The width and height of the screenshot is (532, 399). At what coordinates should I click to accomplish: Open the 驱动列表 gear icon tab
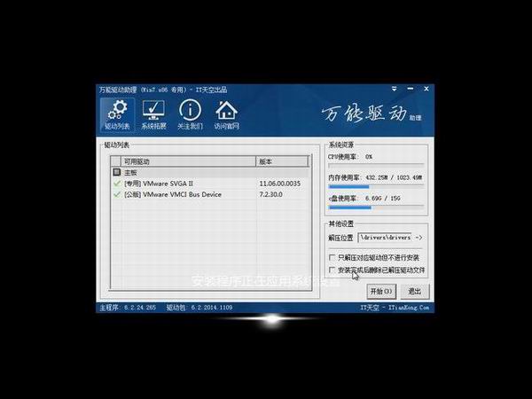[x=116, y=114]
